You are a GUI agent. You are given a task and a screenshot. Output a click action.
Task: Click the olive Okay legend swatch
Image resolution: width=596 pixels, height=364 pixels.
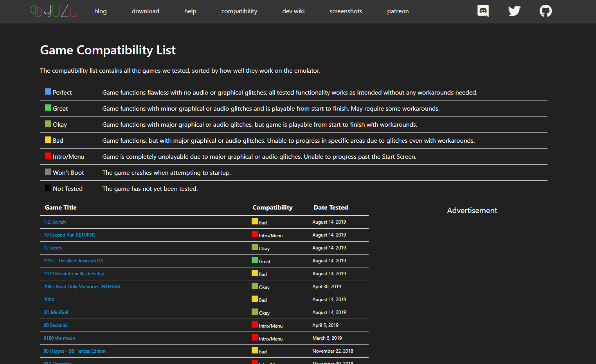(48, 124)
